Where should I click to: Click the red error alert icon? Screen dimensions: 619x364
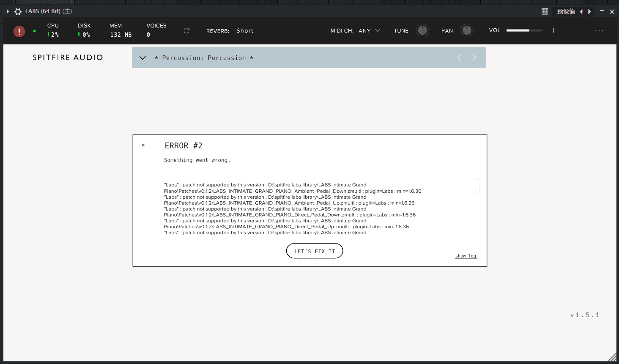(x=19, y=31)
